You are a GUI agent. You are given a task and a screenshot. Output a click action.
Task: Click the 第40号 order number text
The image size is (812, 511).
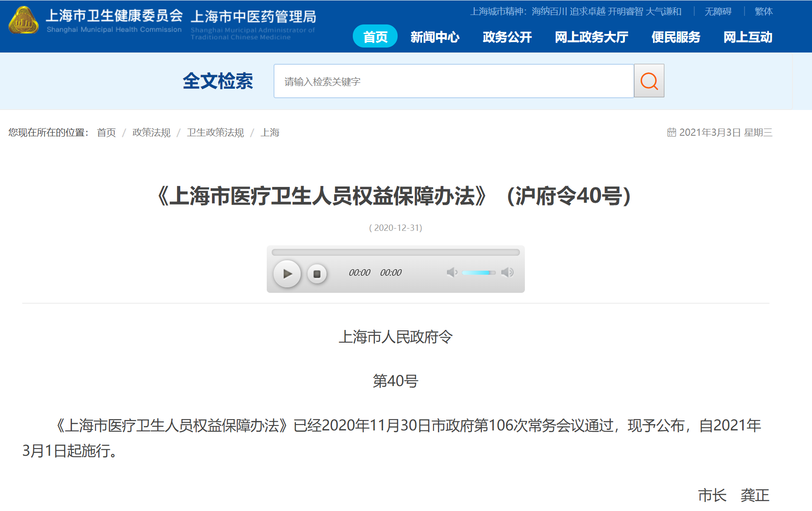click(395, 381)
